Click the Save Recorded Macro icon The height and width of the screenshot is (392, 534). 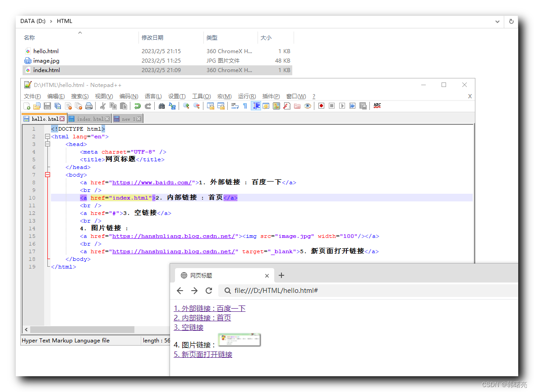pyautogui.click(x=363, y=106)
